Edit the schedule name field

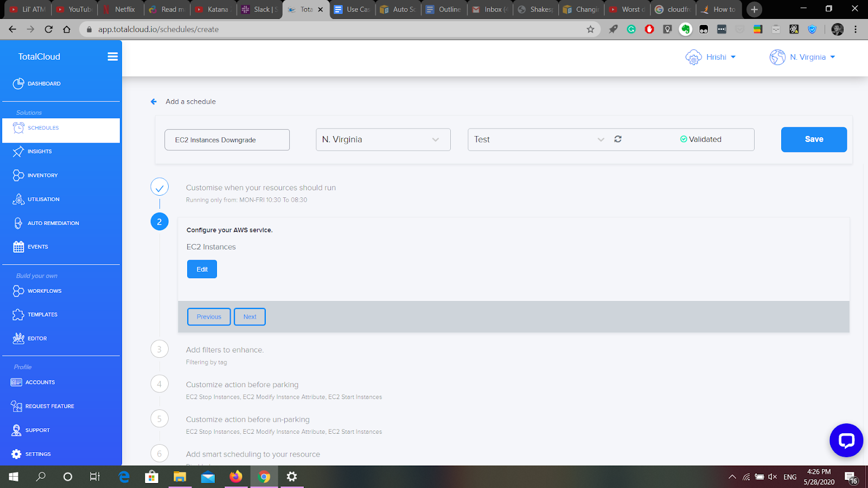(227, 139)
